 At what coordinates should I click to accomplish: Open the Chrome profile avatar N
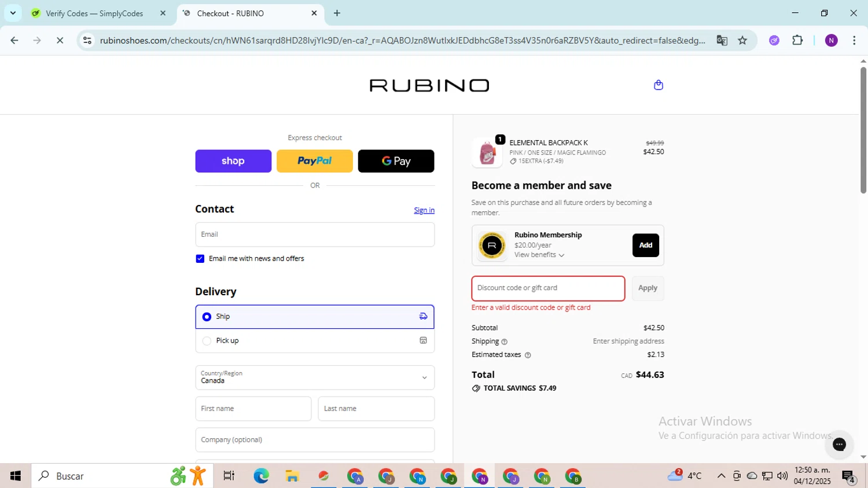831,41
